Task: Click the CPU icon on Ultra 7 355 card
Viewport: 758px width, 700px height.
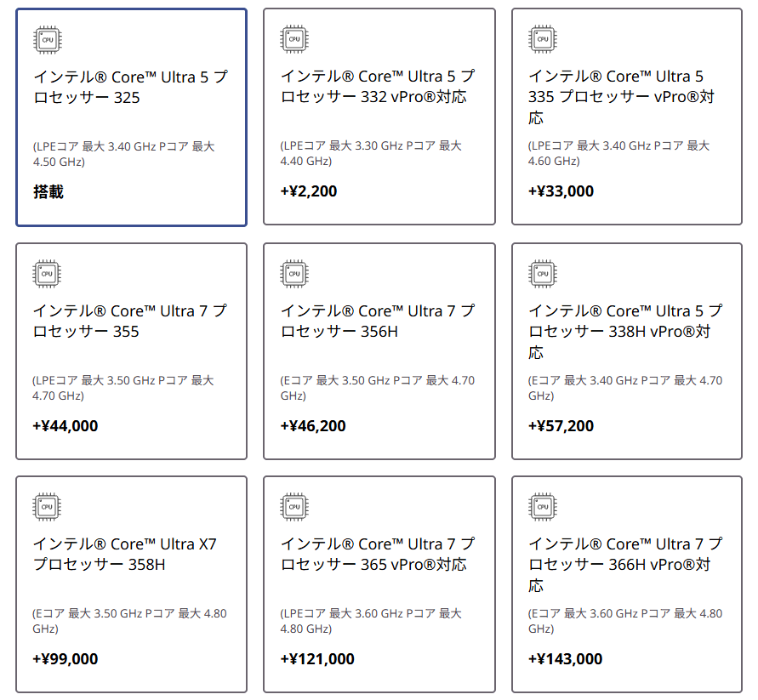Action: pos(48,274)
